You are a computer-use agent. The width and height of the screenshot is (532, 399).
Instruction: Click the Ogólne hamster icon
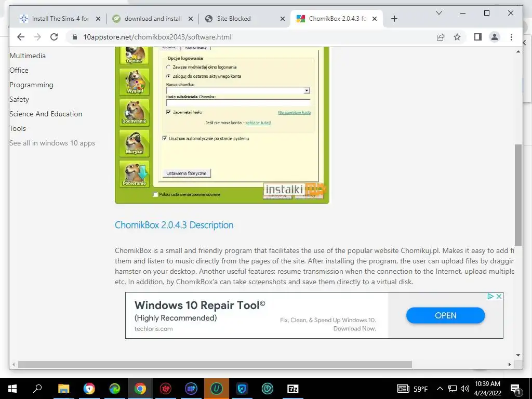[135, 55]
